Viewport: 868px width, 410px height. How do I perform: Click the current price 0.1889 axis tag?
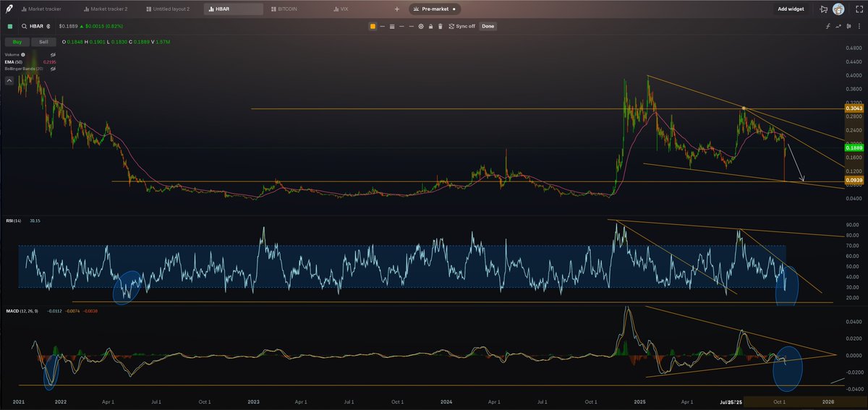(x=854, y=147)
